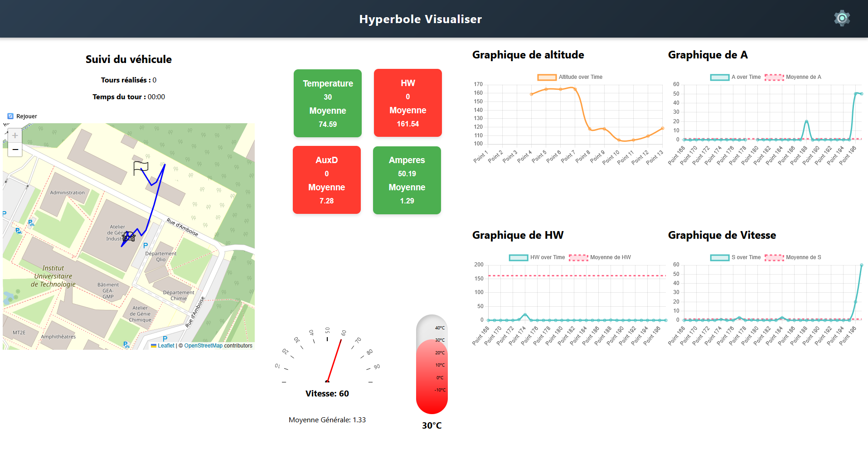
Task: Click the green Temperature card
Action: point(328,103)
